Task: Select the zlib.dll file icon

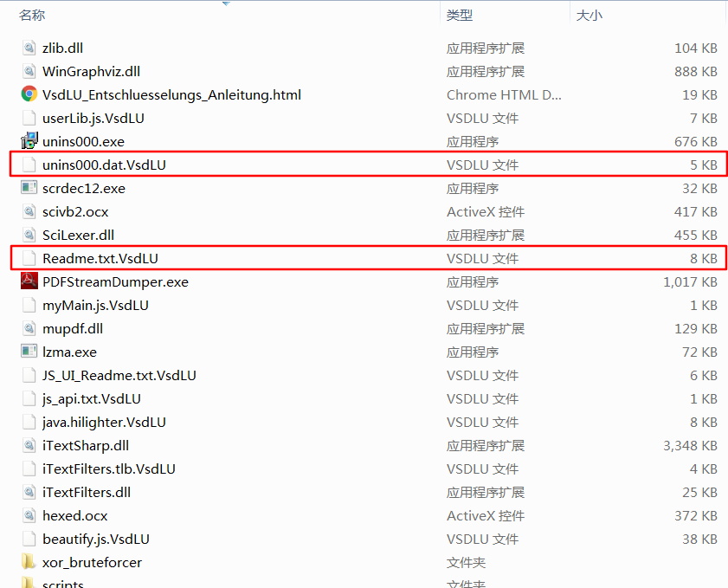Action: click(29, 48)
